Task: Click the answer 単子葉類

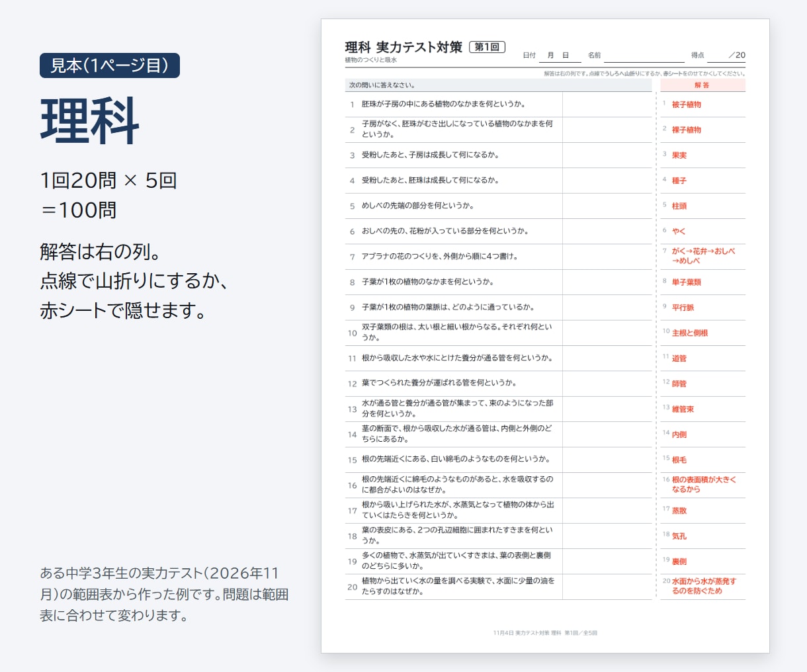Action: pyautogui.click(x=687, y=282)
